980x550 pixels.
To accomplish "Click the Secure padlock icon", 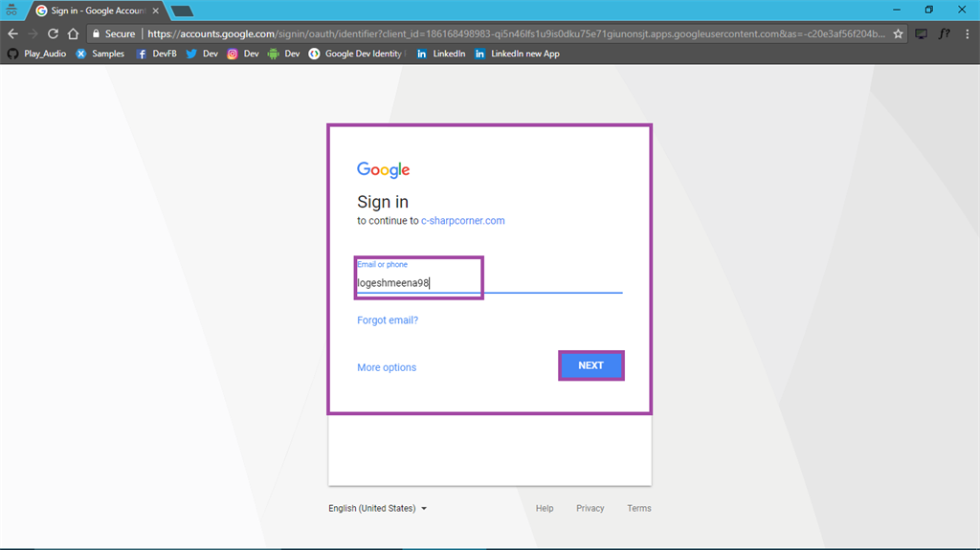I will click(x=97, y=33).
